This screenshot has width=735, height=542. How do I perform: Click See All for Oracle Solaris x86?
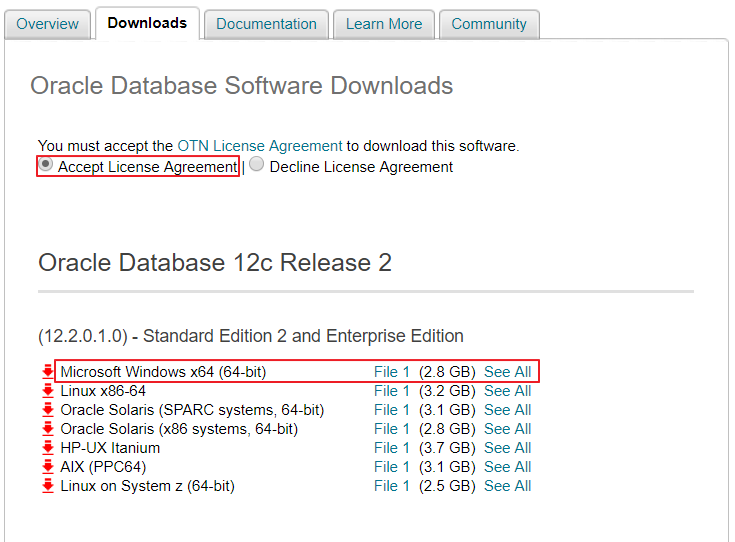[x=508, y=429]
